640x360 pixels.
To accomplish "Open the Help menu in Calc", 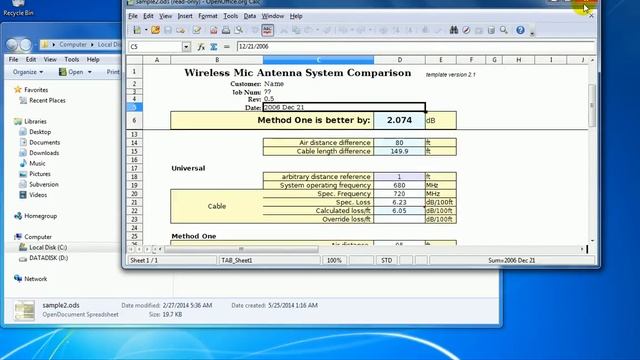I will pos(296,16).
